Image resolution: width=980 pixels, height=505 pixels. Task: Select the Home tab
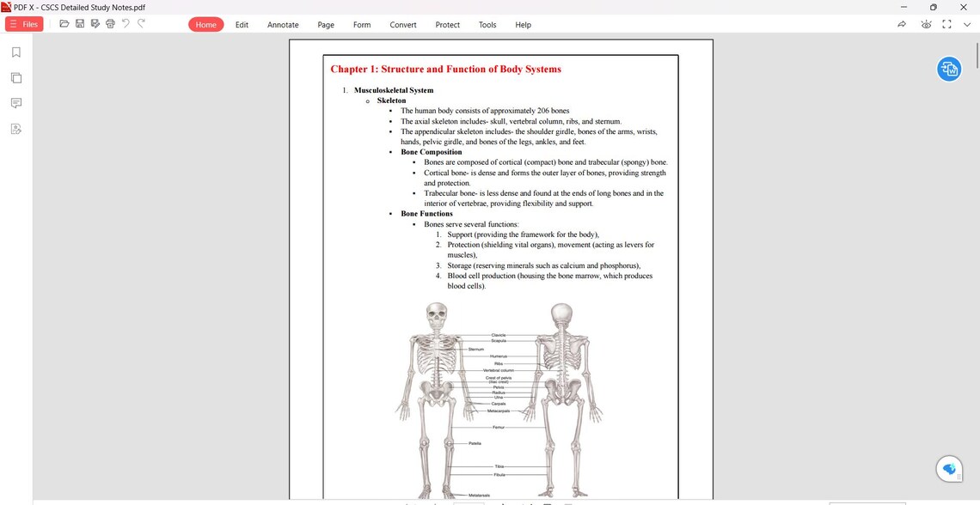(x=205, y=24)
